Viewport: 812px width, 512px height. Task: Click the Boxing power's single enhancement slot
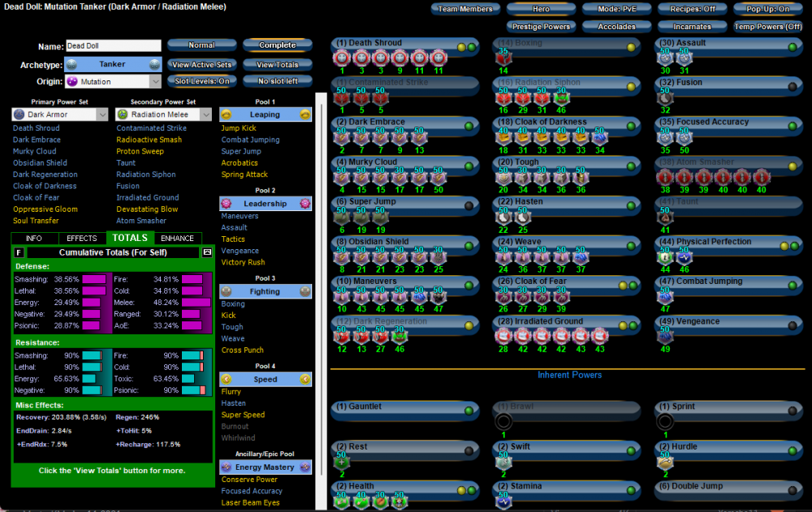tap(503, 58)
